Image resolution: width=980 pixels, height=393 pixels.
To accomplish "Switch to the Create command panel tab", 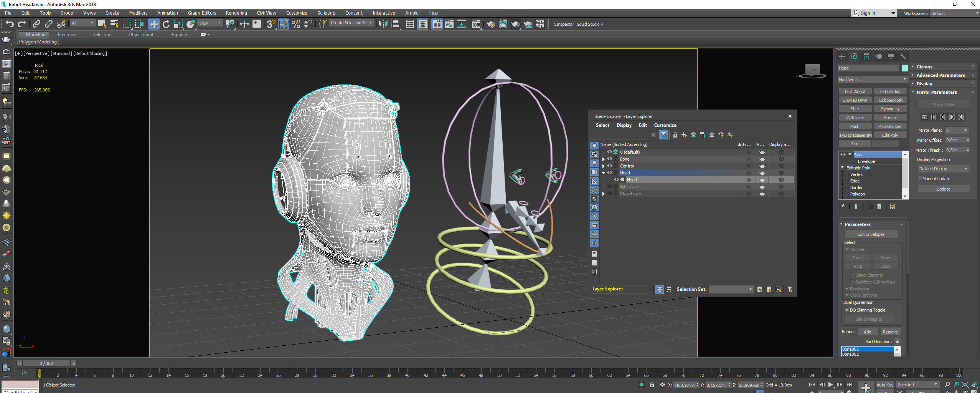I will tap(842, 56).
